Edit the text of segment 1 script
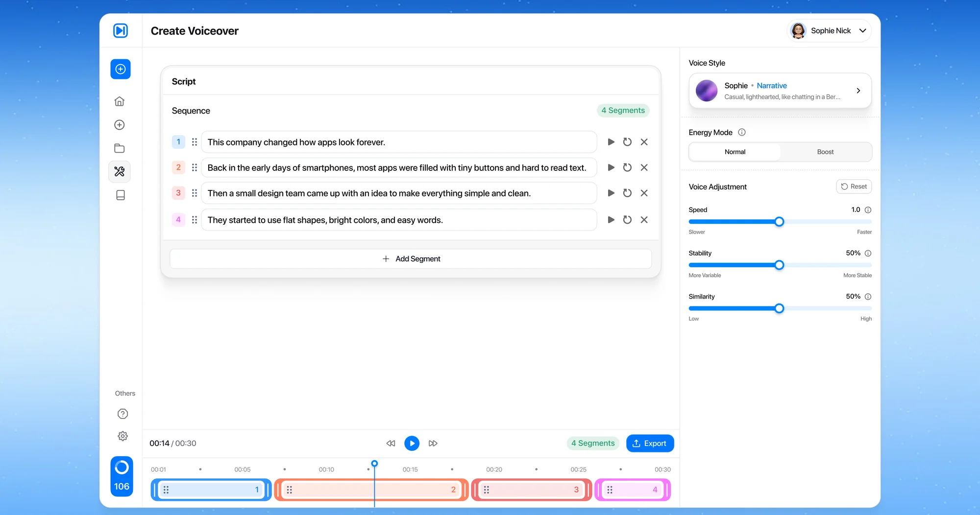This screenshot has width=980, height=515. coord(399,142)
